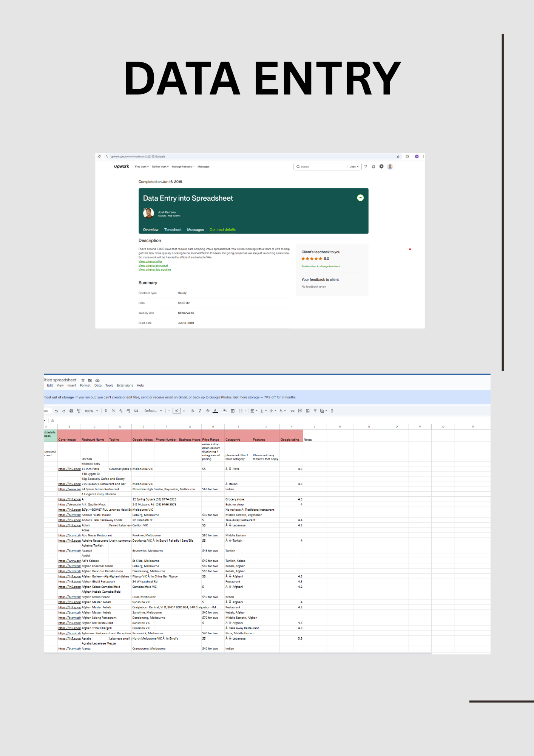
Task: Expand the 100% zoom dropdown
Action: tap(91, 411)
